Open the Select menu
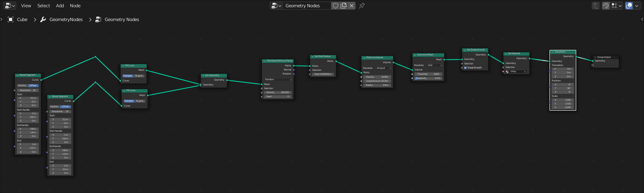This screenshot has height=193, width=644. (x=43, y=6)
